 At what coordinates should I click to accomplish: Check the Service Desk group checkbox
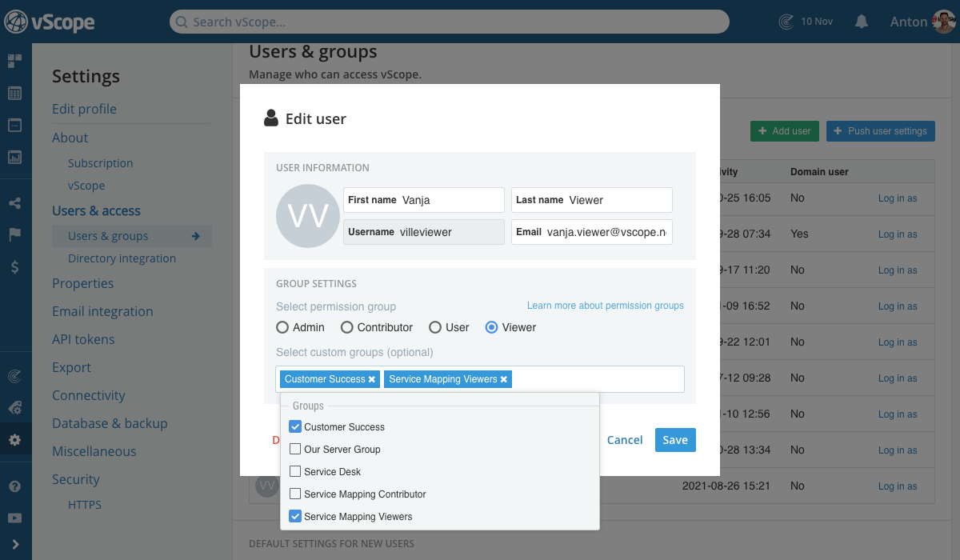[x=294, y=471]
